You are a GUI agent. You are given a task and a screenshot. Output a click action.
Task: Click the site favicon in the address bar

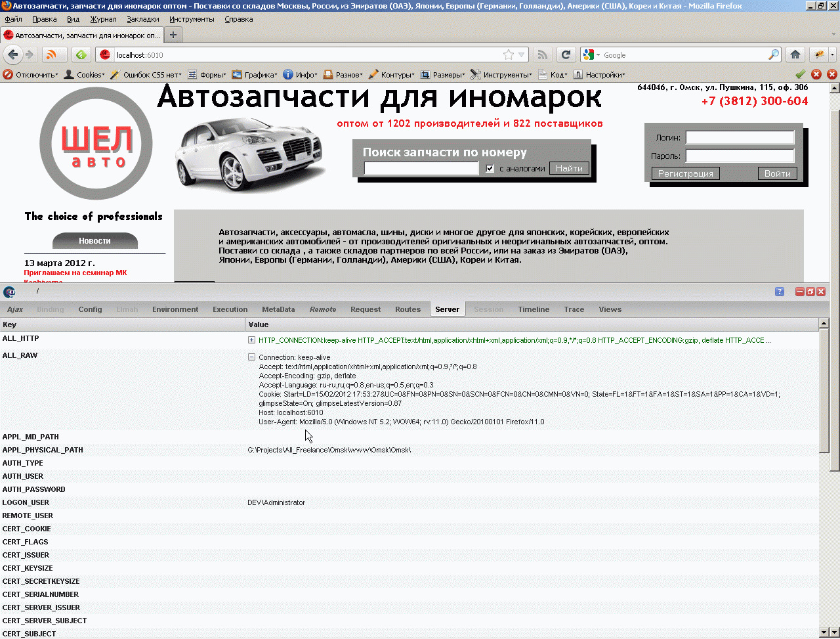coord(105,55)
